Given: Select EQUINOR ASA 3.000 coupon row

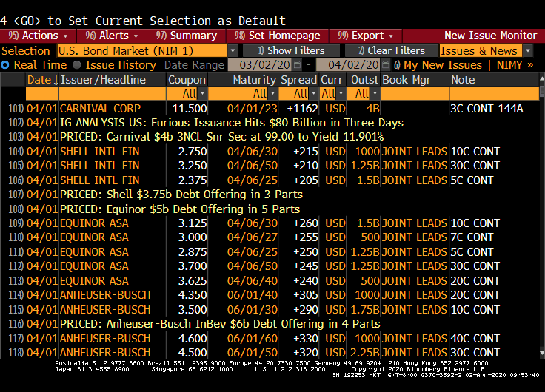Looking at the screenshot, I should tap(270, 237).
